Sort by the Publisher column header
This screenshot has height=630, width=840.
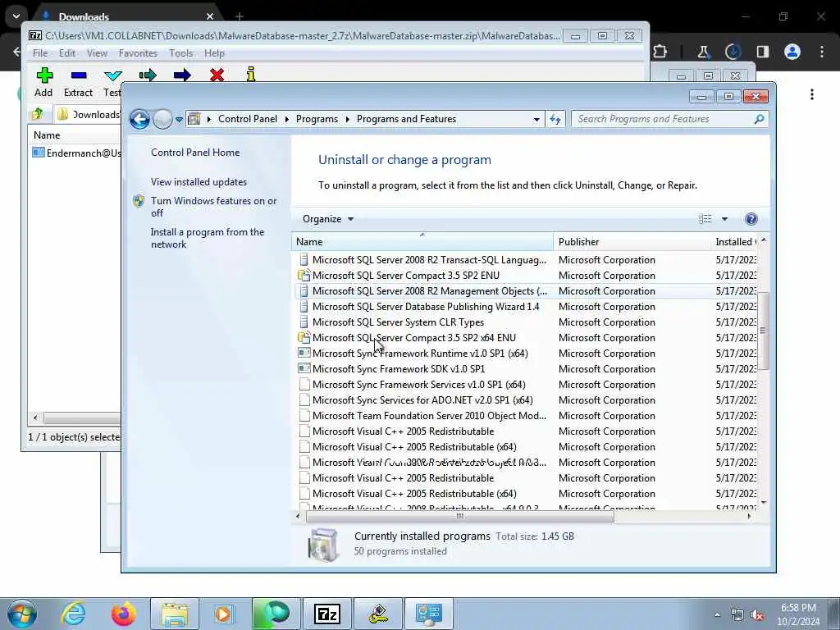(x=632, y=242)
